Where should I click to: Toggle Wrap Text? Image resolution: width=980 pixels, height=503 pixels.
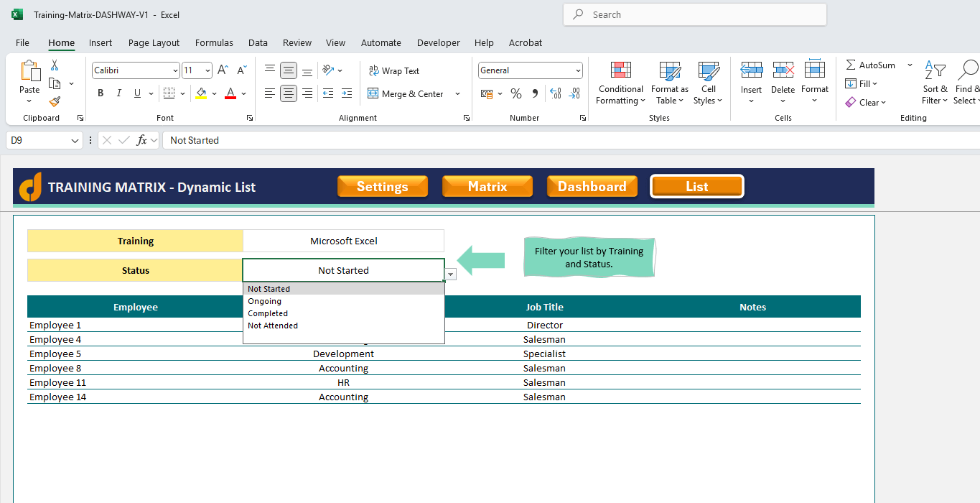393,70
